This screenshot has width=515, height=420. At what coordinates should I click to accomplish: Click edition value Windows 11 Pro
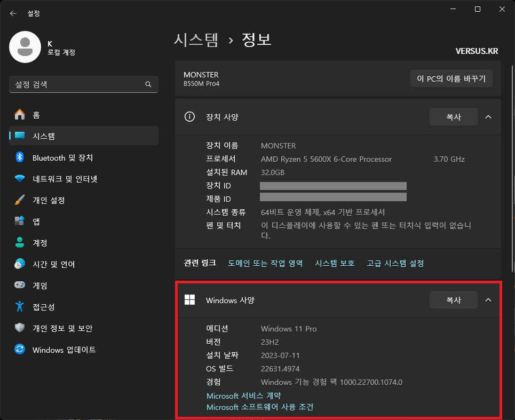[289, 329]
